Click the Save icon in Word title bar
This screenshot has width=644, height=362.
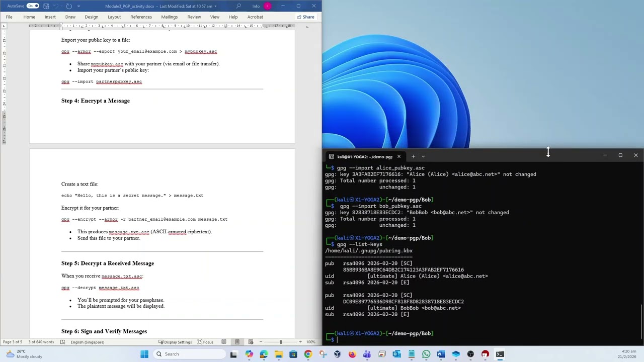point(46,6)
